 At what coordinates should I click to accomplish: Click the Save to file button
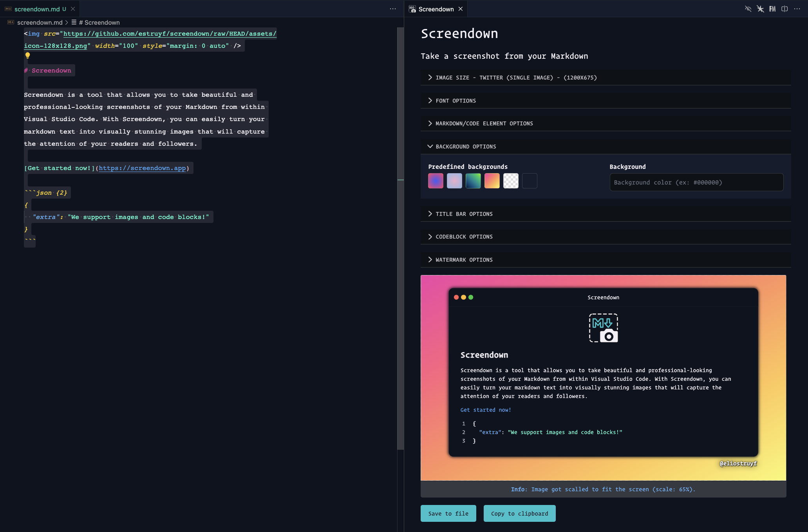(x=448, y=513)
